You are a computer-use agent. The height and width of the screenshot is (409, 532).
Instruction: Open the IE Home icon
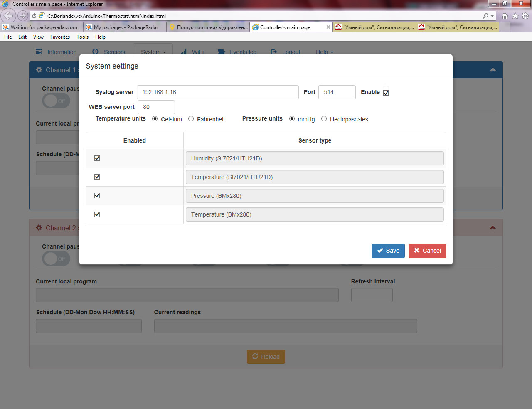point(505,16)
